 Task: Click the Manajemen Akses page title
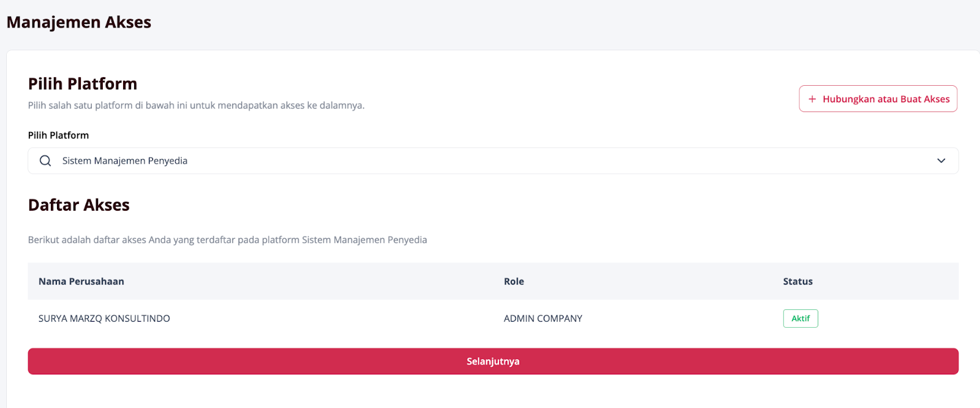[79, 22]
